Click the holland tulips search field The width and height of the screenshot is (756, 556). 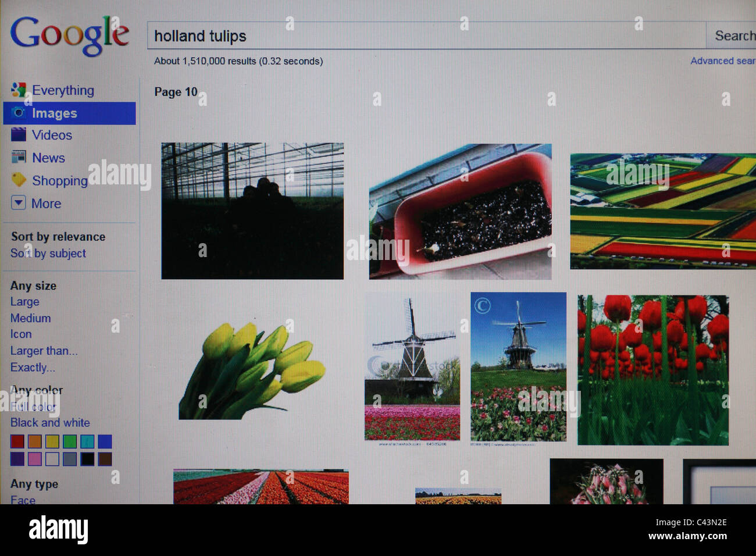[x=426, y=35]
